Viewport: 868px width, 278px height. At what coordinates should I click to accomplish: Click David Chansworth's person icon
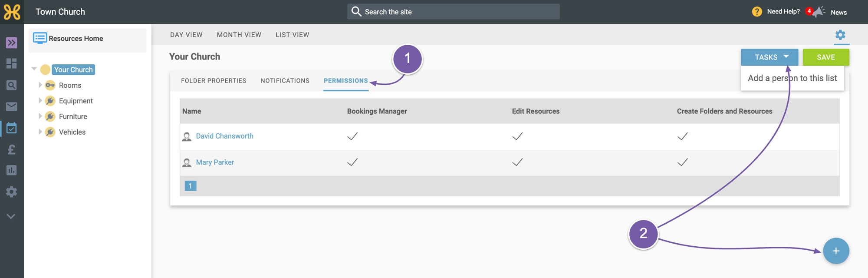click(187, 137)
